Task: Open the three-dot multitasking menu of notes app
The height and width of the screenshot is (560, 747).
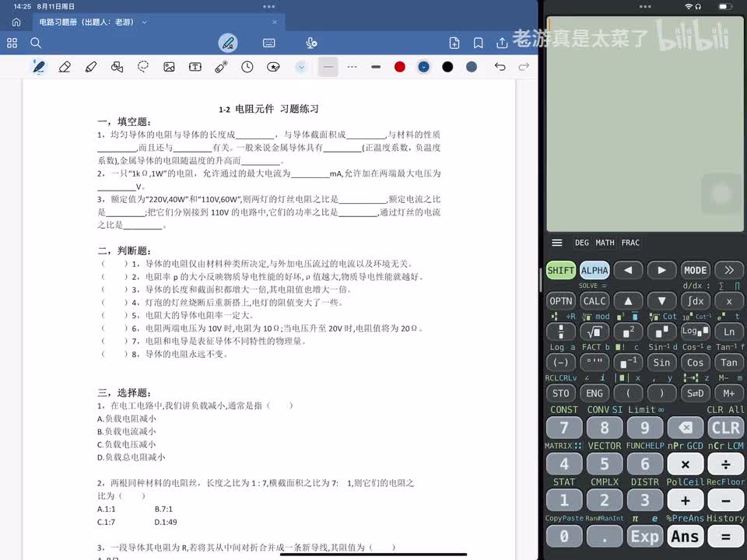Action: pos(268,7)
